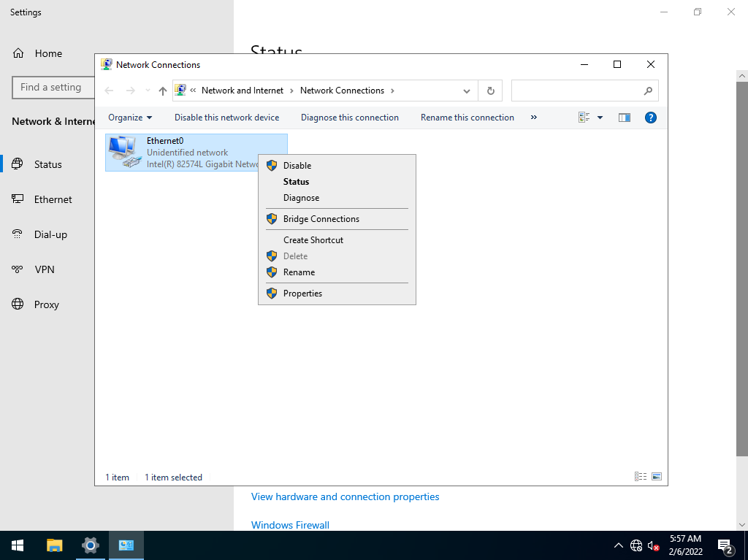Click the Settings window scrollbar
The width and height of the screenshot is (748, 560).
click(742, 269)
